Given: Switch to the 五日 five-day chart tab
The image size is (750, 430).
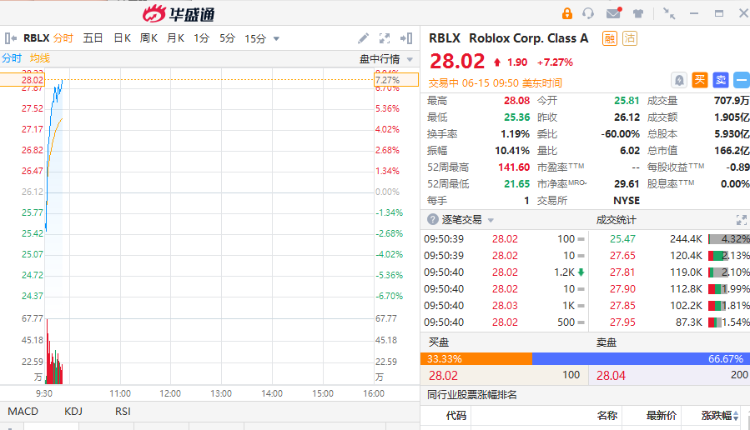Looking at the screenshot, I should click(93, 38).
